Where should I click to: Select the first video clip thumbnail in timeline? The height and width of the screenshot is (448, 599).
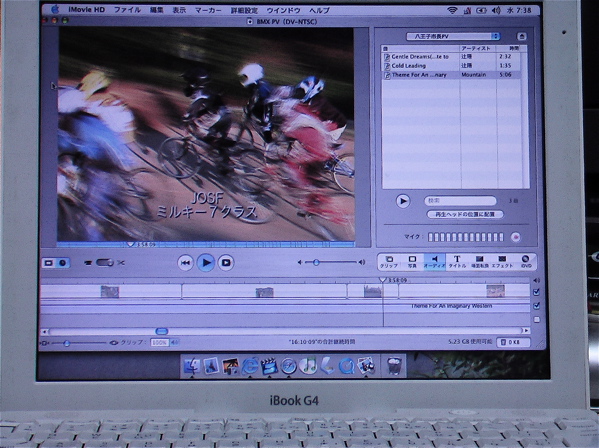click(x=110, y=292)
